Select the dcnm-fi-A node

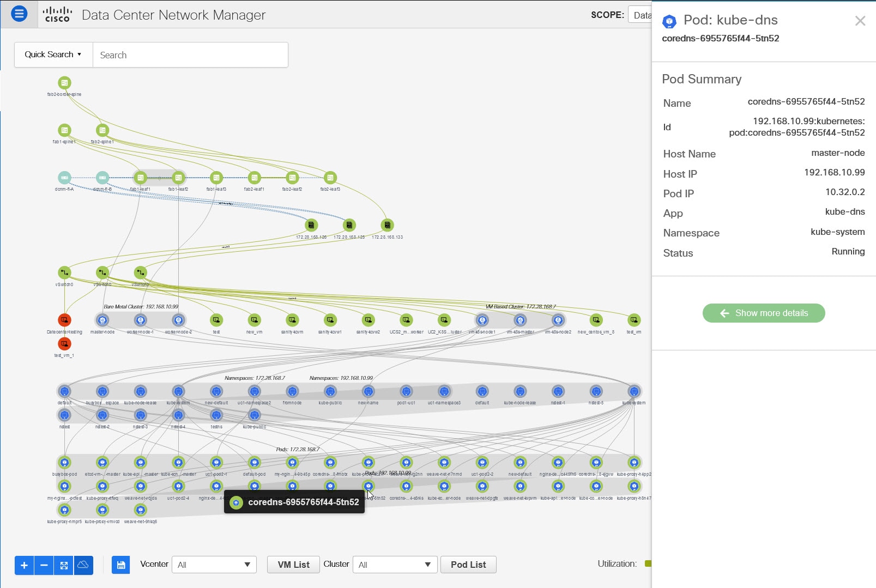pos(64,178)
